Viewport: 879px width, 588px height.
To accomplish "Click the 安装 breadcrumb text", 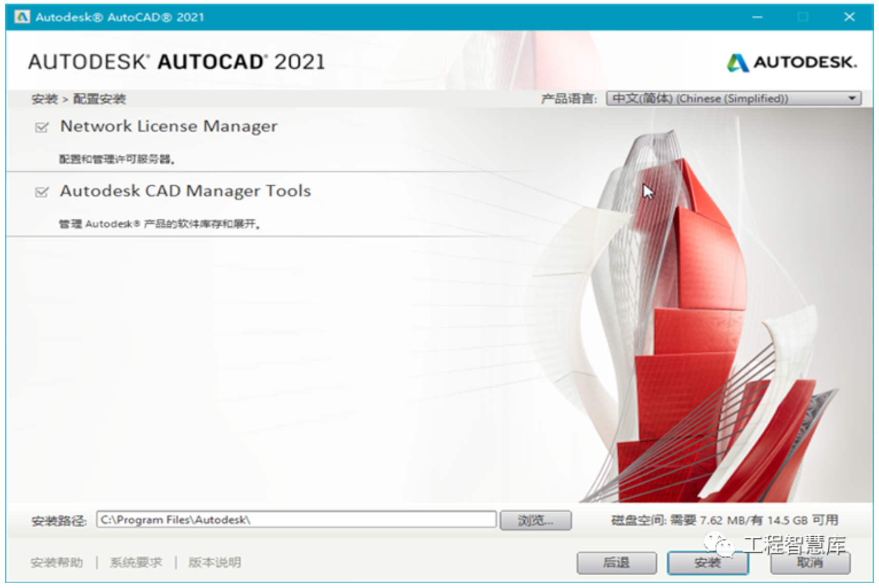I will pyautogui.click(x=44, y=99).
